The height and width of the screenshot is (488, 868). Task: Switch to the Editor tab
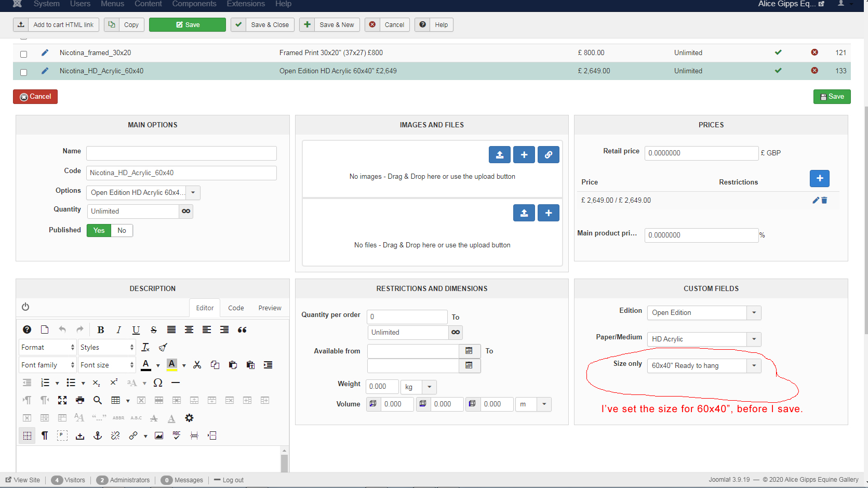[205, 308]
